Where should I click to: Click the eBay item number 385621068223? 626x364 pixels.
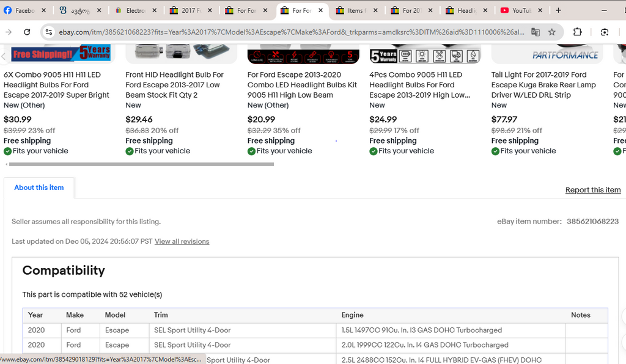(x=592, y=222)
